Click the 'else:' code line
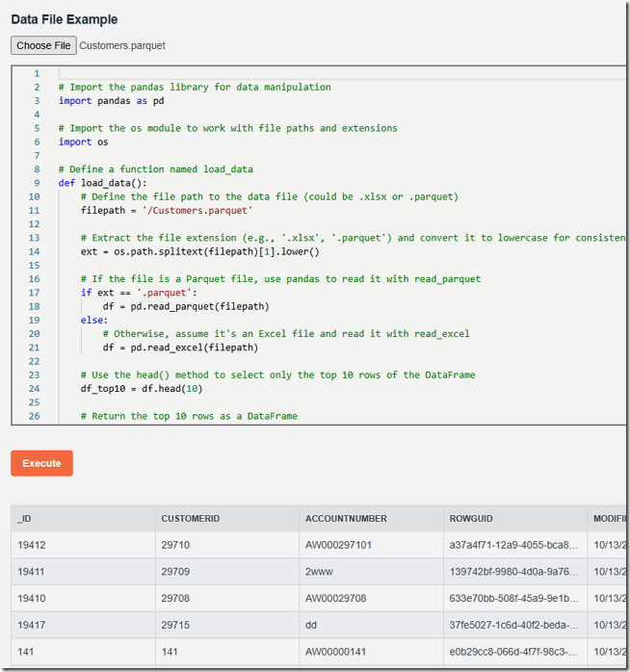Screen dimensions: 630x672 point(94,321)
